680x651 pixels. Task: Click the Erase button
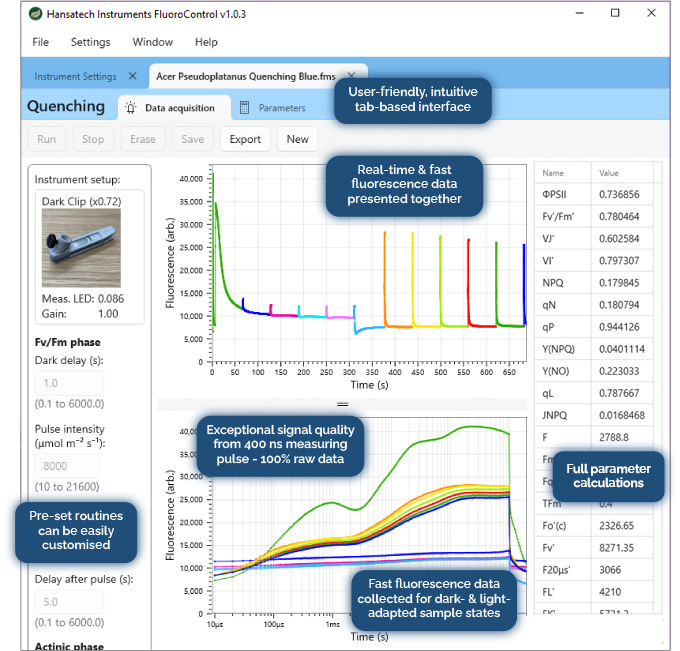pyautogui.click(x=143, y=139)
